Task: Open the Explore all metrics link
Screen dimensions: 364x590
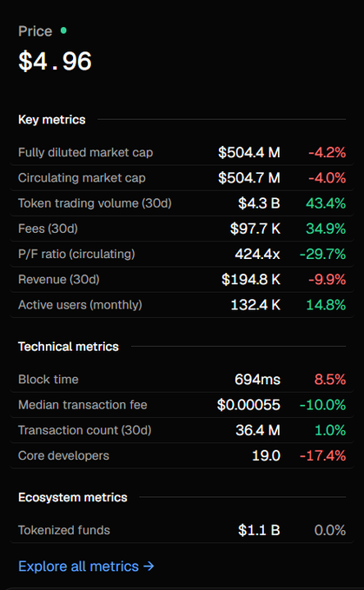Action: pyautogui.click(x=86, y=566)
